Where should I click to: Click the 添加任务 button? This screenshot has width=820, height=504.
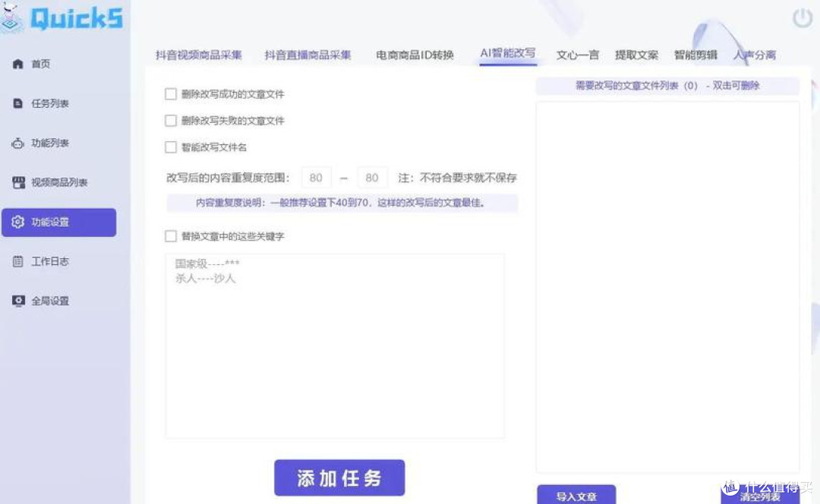click(x=339, y=478)
